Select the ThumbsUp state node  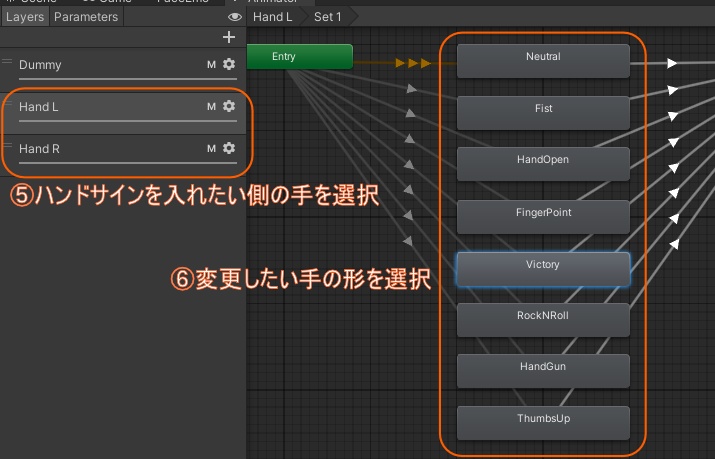click(x=543, y=423)
